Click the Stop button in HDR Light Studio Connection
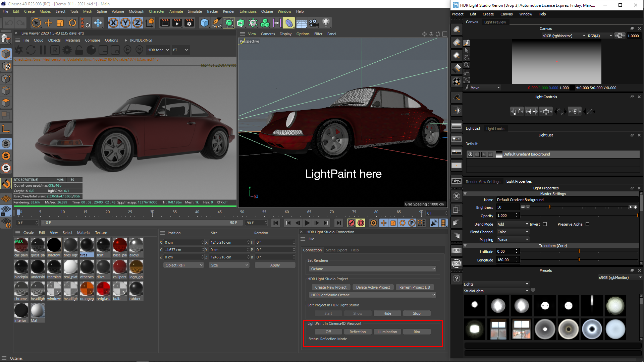Image resolution: width=644 pixels, height=362 pixels. pos(417,313)
